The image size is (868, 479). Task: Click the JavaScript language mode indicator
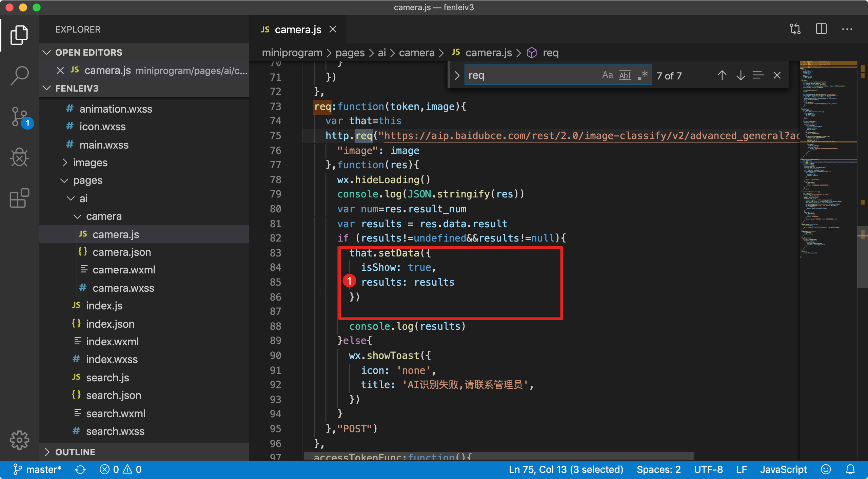pos(783,470)
